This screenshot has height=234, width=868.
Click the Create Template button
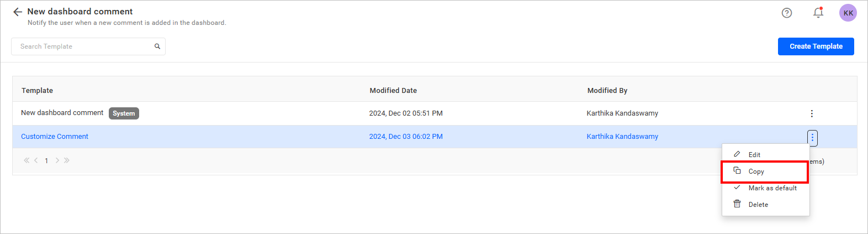coord(816,46)
